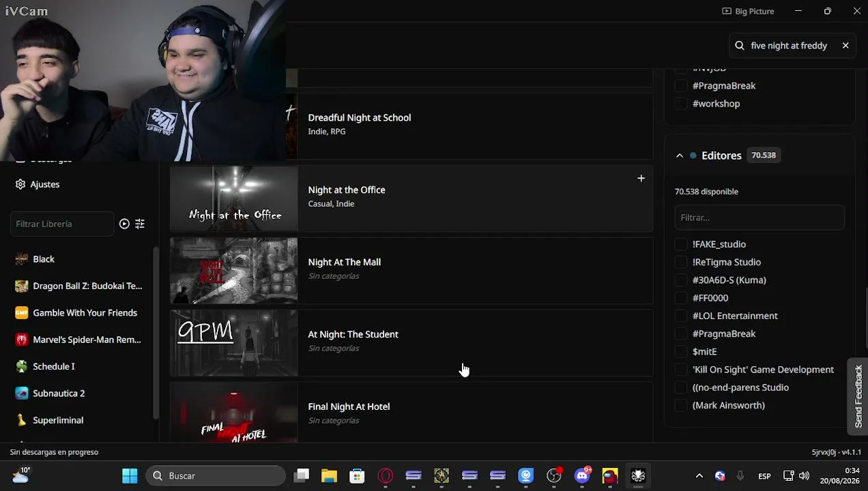
Task: Collapse the Editores filter section
Action: point(680,155)
